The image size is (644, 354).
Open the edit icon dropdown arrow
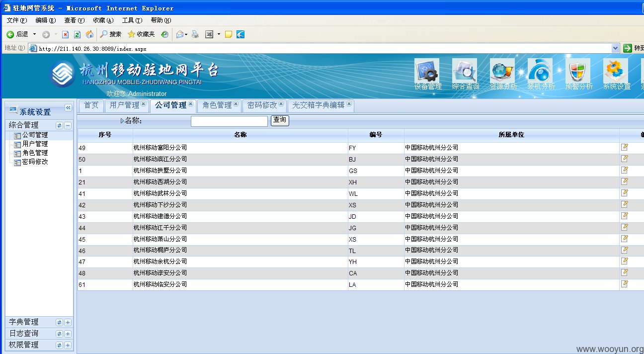[219, 34]
